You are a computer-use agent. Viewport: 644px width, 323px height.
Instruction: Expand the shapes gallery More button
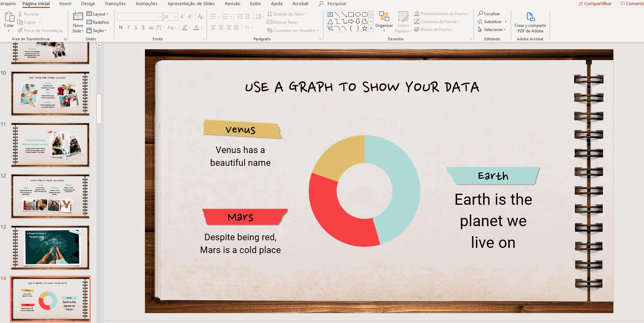371,29
